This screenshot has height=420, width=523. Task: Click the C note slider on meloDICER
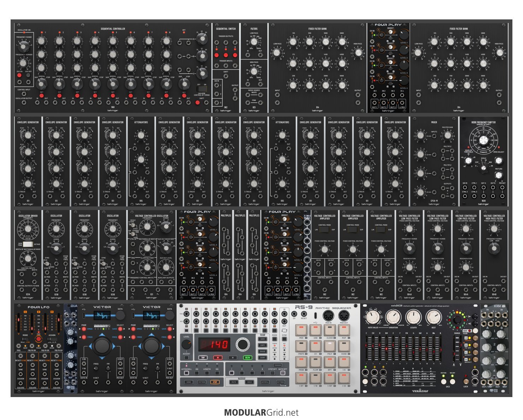(x=366, y=346)
